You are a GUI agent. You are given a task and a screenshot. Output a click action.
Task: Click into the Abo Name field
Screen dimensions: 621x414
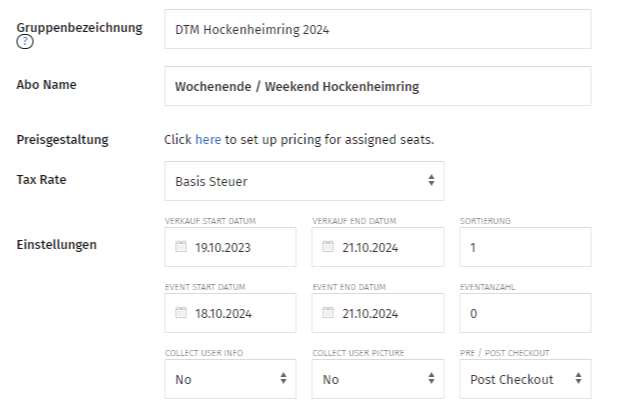tap(377, 86)
